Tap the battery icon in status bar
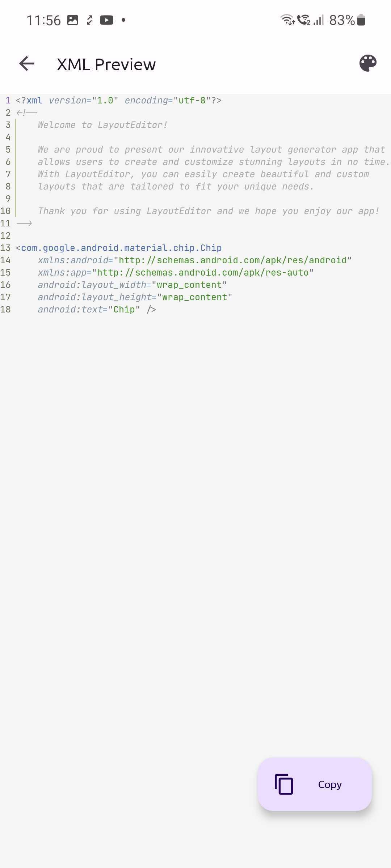 361,20
